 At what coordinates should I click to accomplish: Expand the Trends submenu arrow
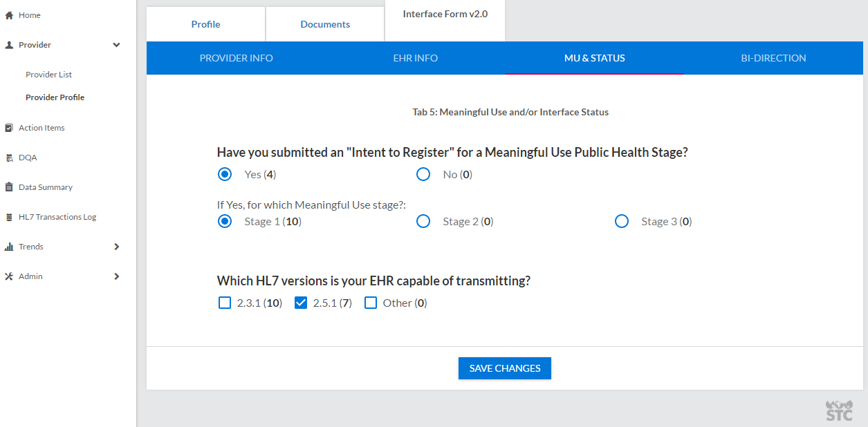(x=116, y=247)
